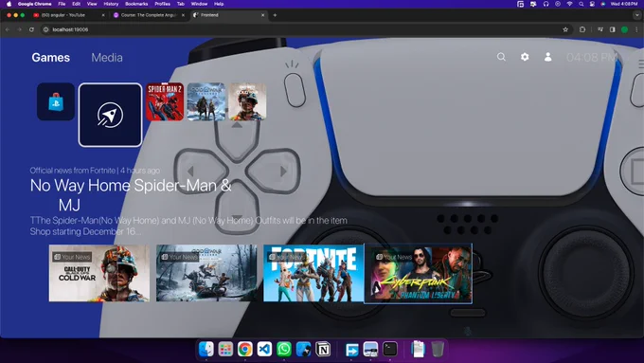Go back with the browser back arrow
Screen dimensions: 644x363
click(x=8, y=29)
